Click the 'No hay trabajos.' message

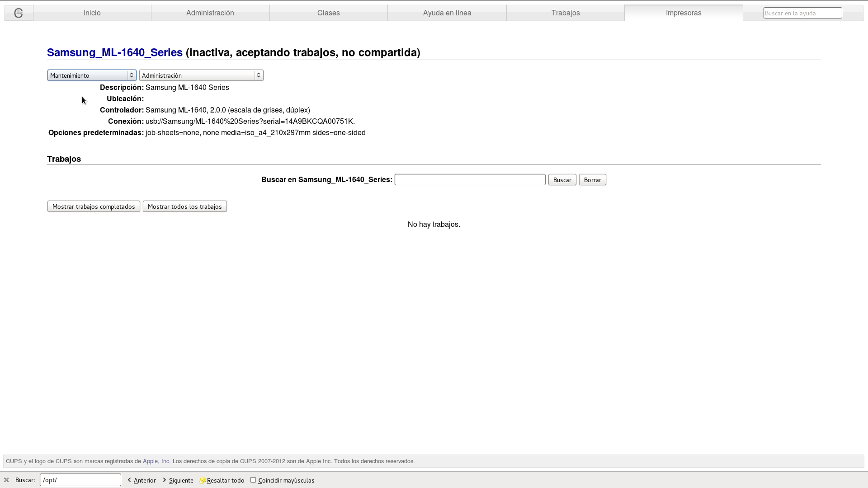[x=434, y=225]
